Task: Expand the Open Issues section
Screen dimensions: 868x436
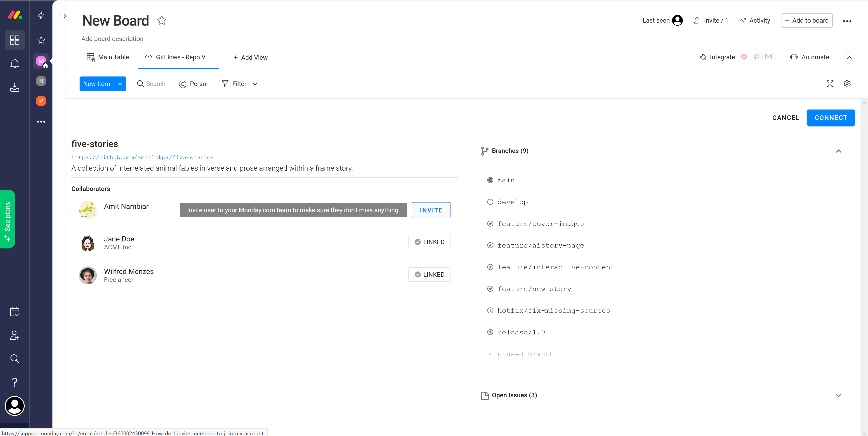Action: pos(838,395)
